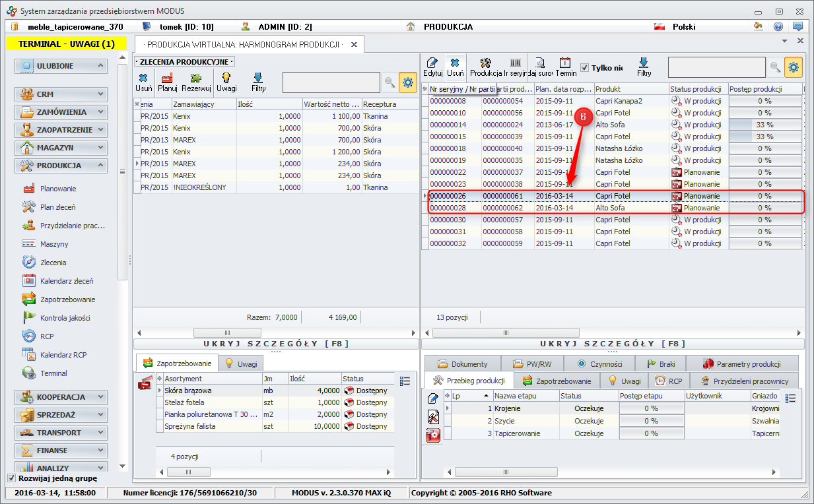Image resolution: width=814 pixels, height=504 pixels.
Task: Click the search field in right schedule toolbar
Action: [x=716, y=67]
